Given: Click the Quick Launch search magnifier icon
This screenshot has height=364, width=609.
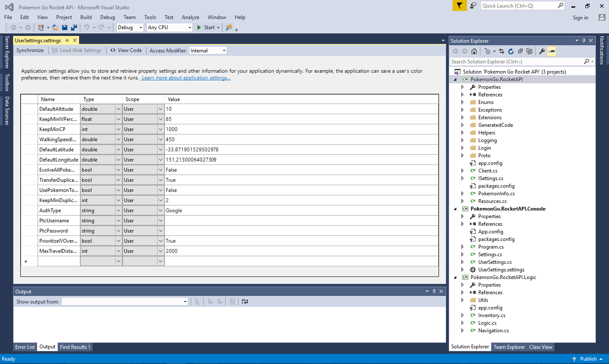Looking at the screenshot, I should [561, 5].
